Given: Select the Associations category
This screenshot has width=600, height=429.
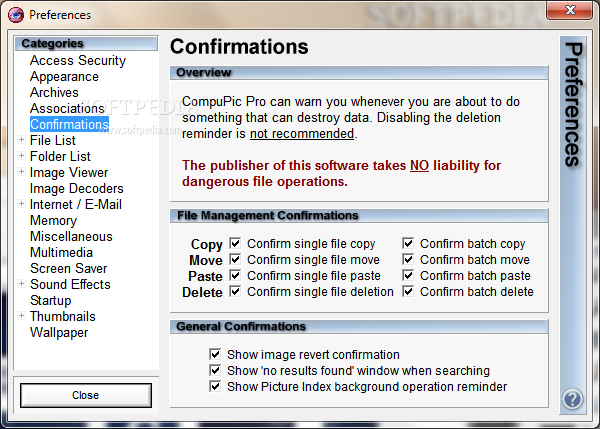Looking at the screenshot, I should tap(67, 109).
